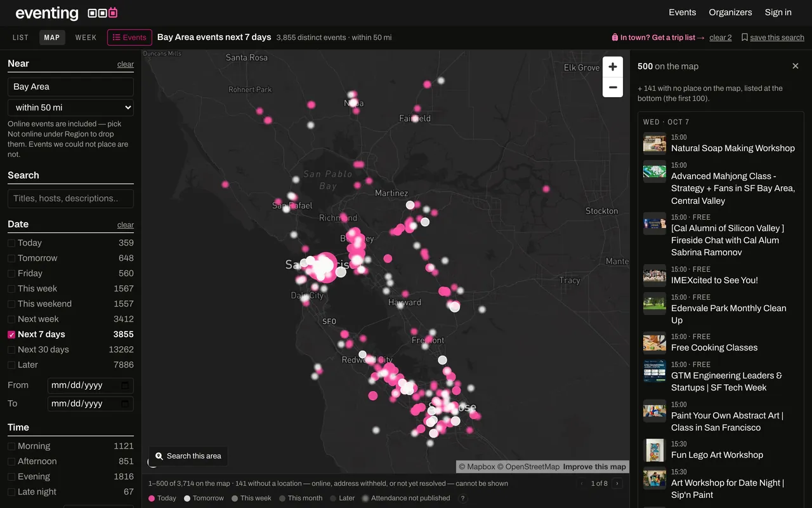Open Organizers in the top navigation

[730, 12]
